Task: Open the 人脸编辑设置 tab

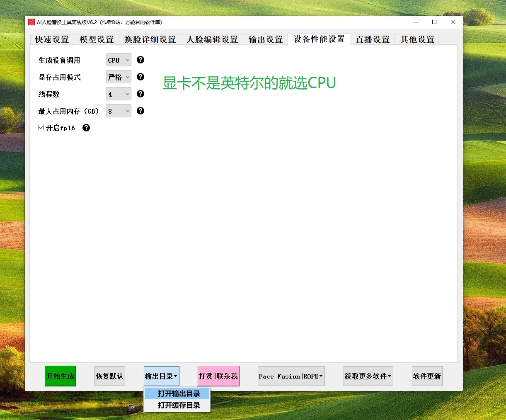Action: tap(212, 39)
